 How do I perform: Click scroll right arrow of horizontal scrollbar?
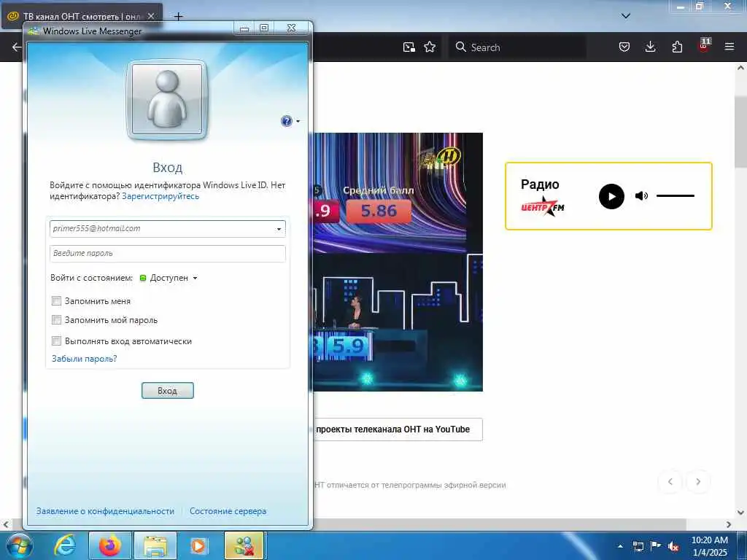(x=729, y=524)
